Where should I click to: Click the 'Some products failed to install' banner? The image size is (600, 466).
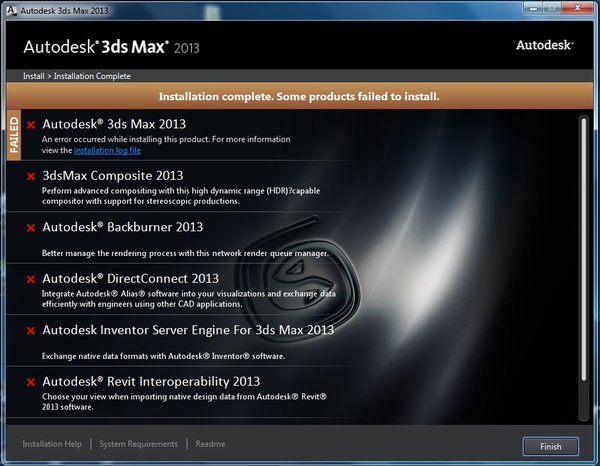click(x=299, y=96)
